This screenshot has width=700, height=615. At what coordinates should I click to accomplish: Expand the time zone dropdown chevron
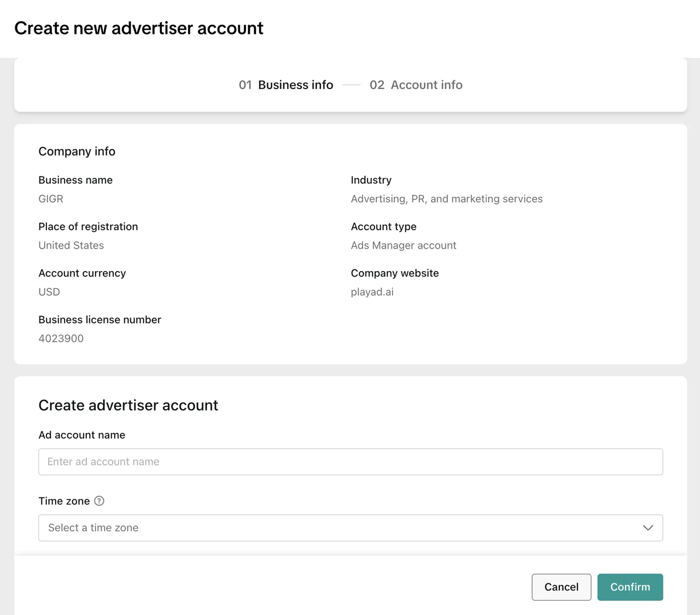click(648, 528)
